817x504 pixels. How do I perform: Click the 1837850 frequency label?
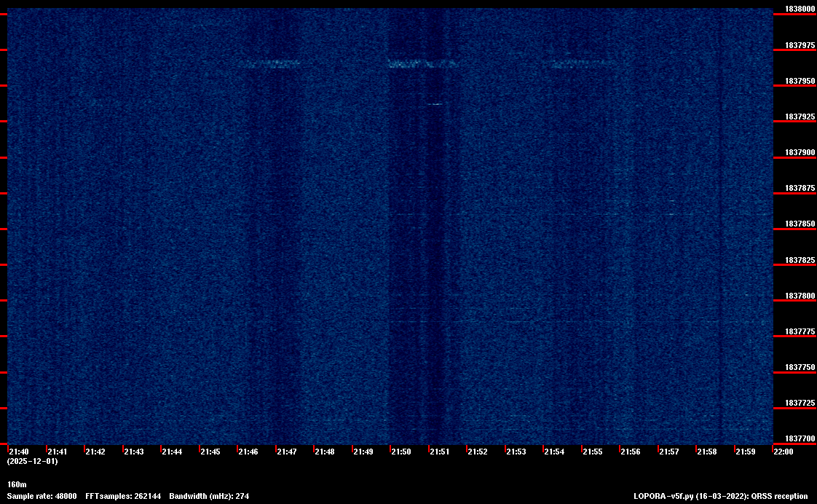(x=800, y=224)
